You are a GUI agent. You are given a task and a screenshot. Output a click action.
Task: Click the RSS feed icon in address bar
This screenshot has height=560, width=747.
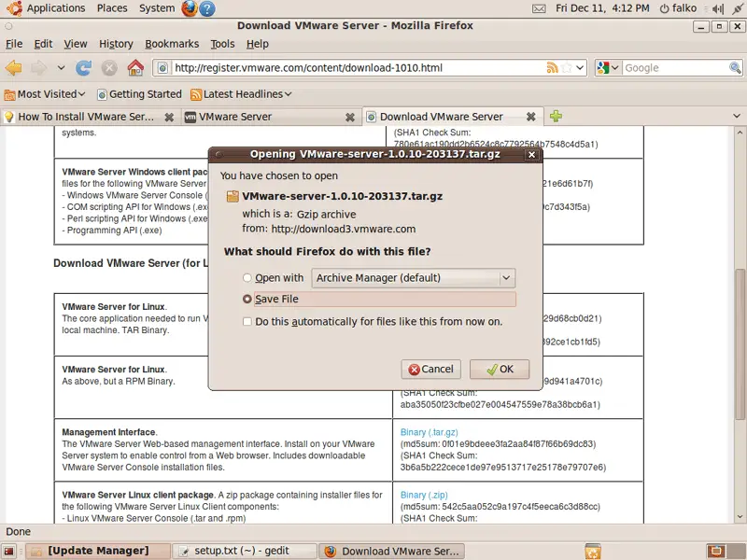click(552, 67)
